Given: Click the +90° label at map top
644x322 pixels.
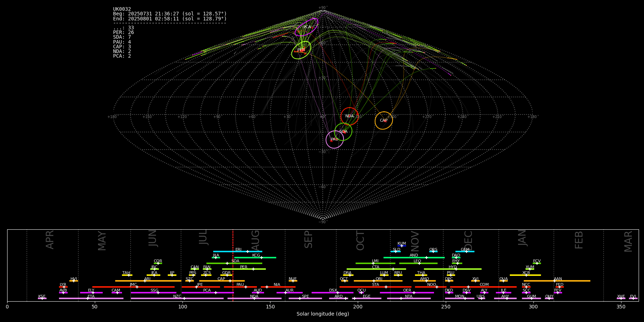Looking at the screenshot, I should 323,8.
